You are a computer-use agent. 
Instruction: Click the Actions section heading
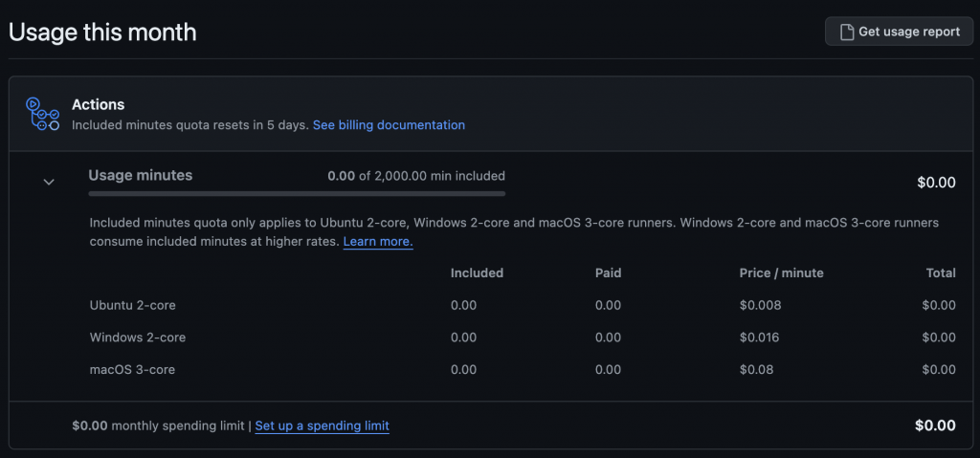click(99, 104)
